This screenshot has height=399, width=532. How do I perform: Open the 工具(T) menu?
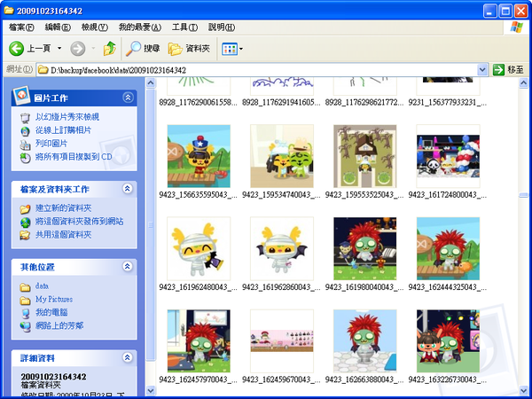click(184, 27)
